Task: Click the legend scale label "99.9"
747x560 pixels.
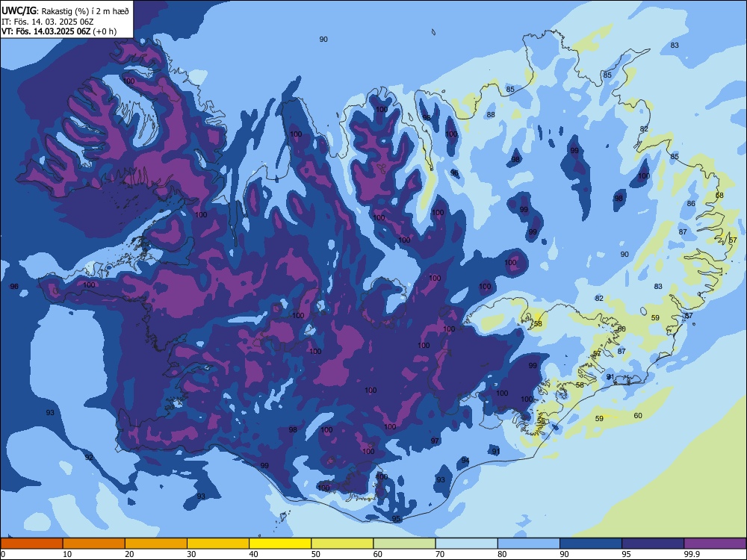Action: click(x=692, y=554)
